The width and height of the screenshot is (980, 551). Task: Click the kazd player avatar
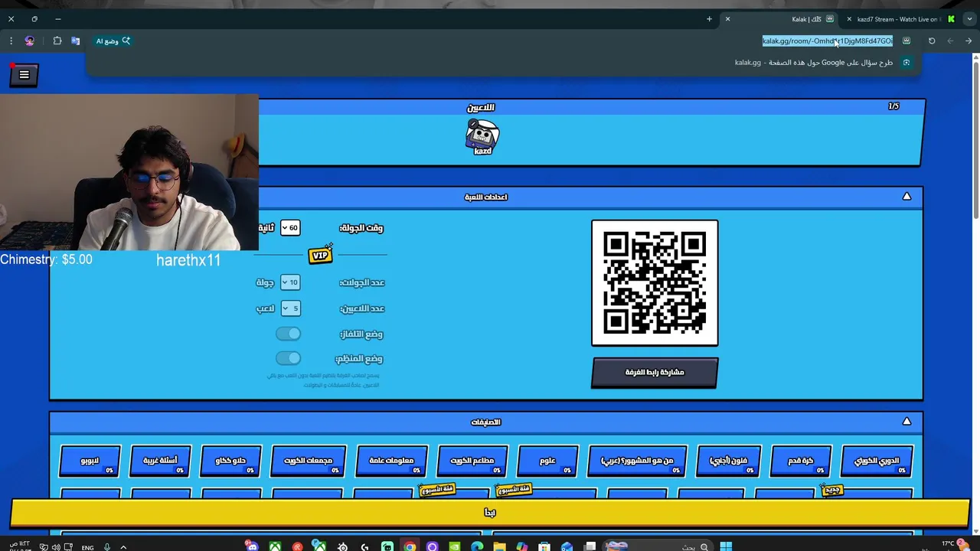[482, 137]
